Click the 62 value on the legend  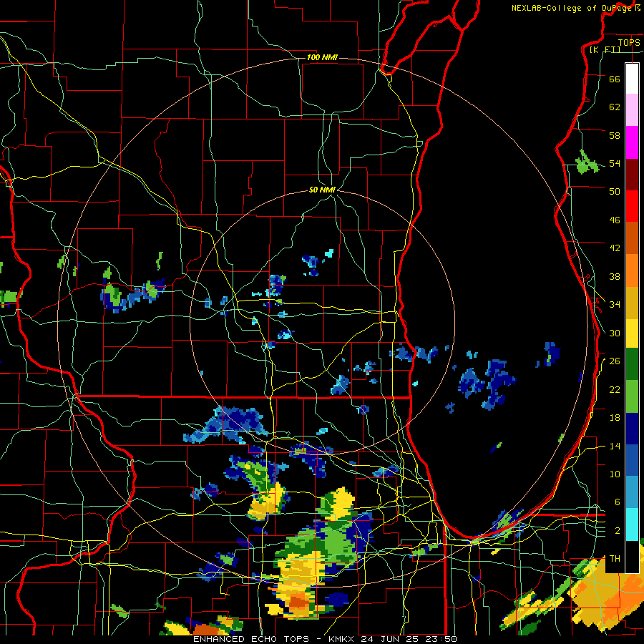coord(615,107)
